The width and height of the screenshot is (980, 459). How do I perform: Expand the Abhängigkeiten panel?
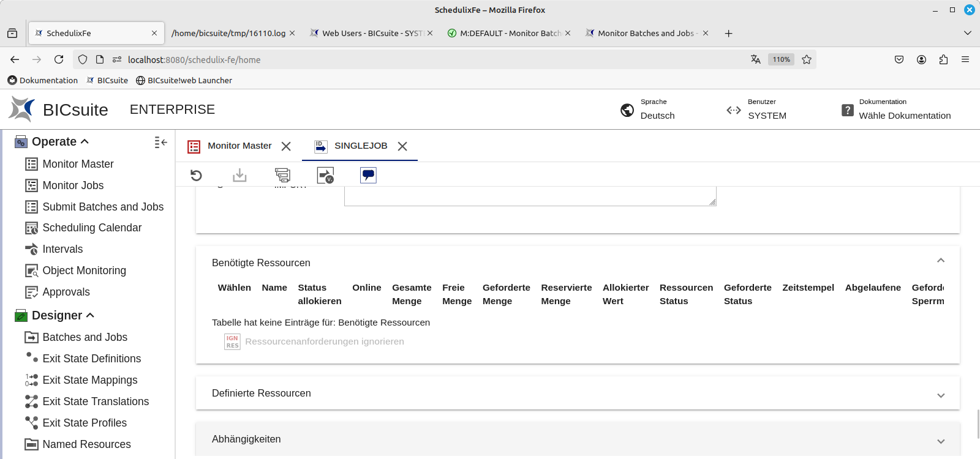(941, 441)
